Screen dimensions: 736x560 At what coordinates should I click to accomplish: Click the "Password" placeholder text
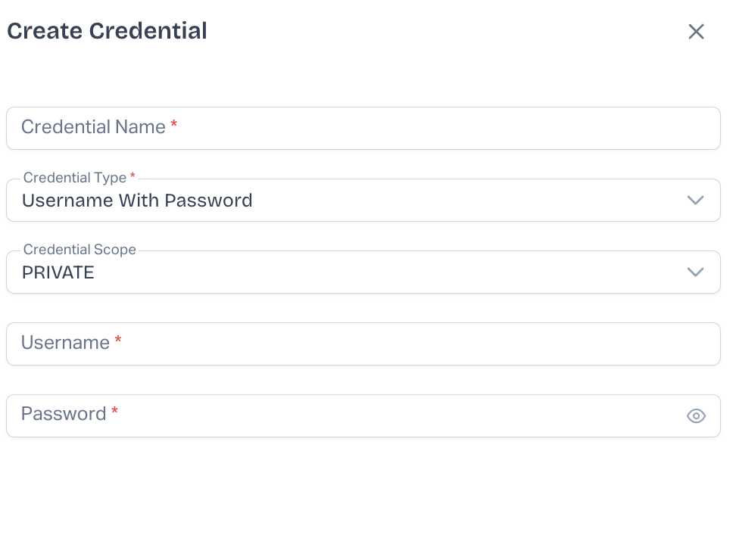pos(64,414)
